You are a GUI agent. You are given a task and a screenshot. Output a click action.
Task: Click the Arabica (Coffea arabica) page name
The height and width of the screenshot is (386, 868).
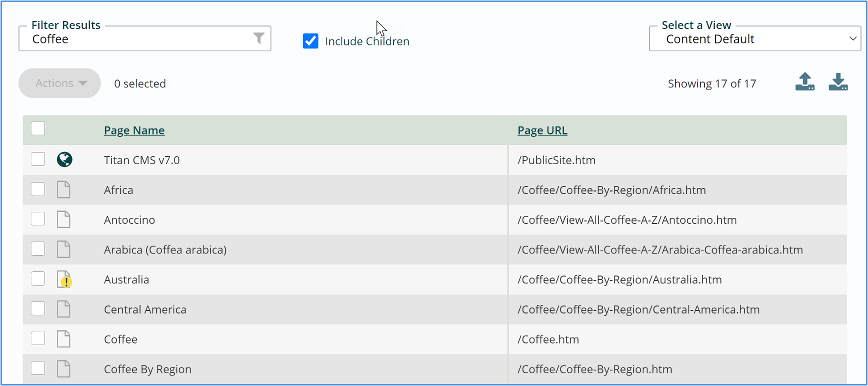point(165,250)
